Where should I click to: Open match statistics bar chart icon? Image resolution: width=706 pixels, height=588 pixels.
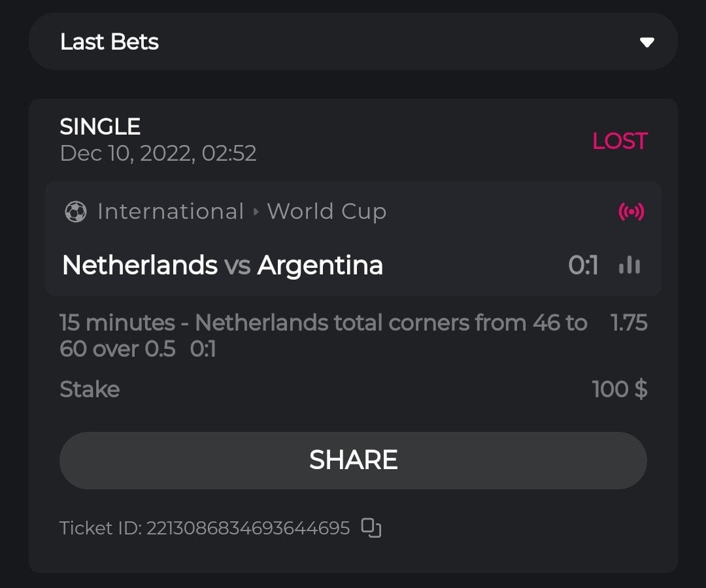coord(630,265)
